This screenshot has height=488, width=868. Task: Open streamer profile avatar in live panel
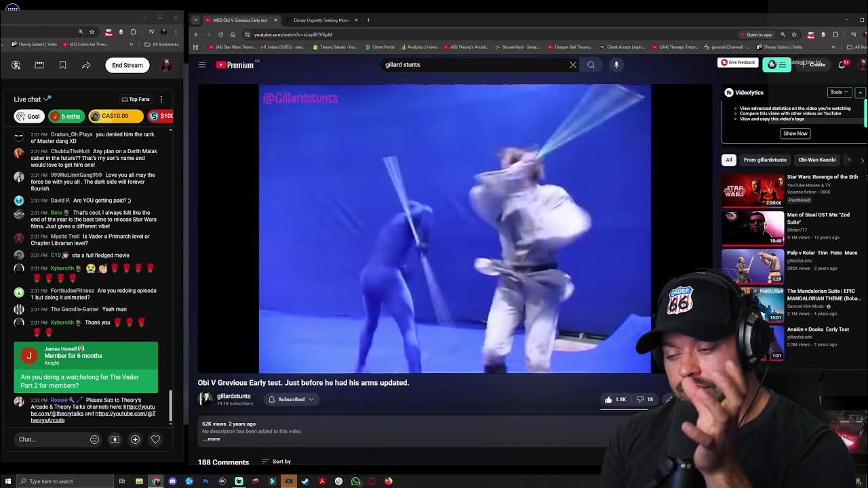click(x=166, y=65)
